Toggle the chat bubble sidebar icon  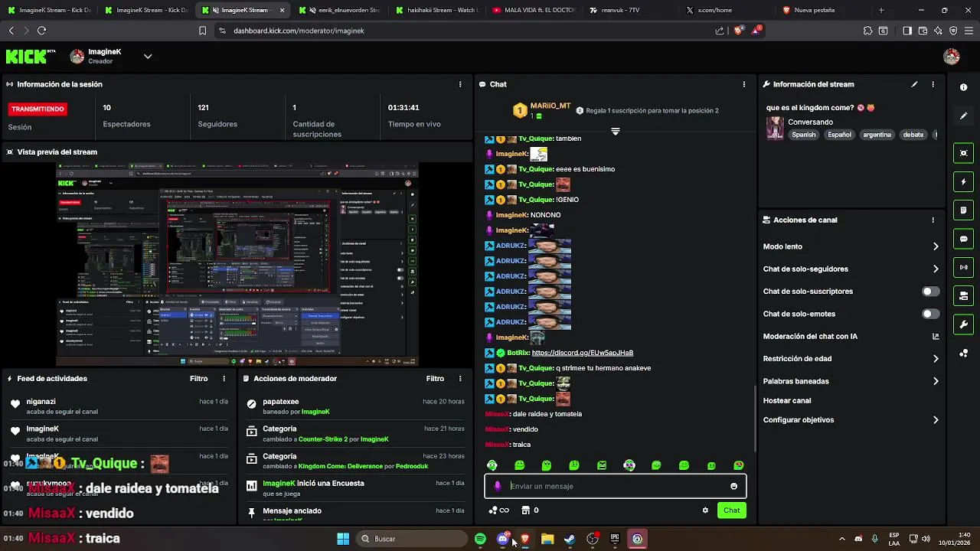pos(963,239)
